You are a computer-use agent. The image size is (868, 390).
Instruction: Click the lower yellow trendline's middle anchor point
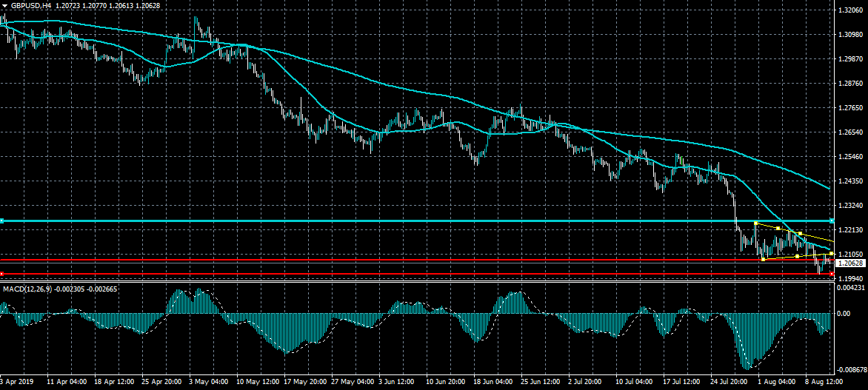797,256
